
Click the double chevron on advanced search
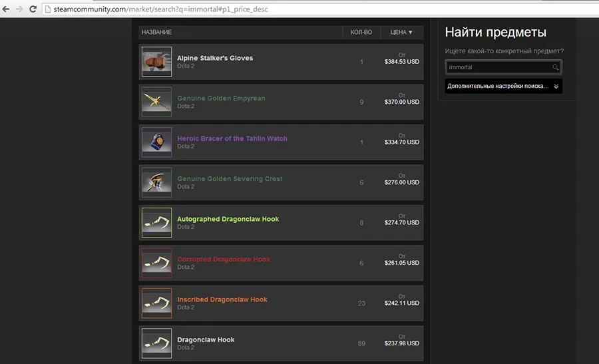click(x=556, y=87)
